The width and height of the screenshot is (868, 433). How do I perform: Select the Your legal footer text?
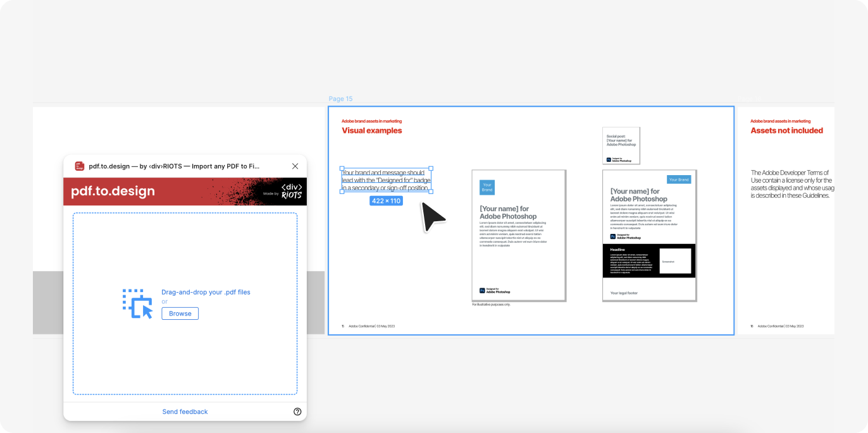pos(624,293)
